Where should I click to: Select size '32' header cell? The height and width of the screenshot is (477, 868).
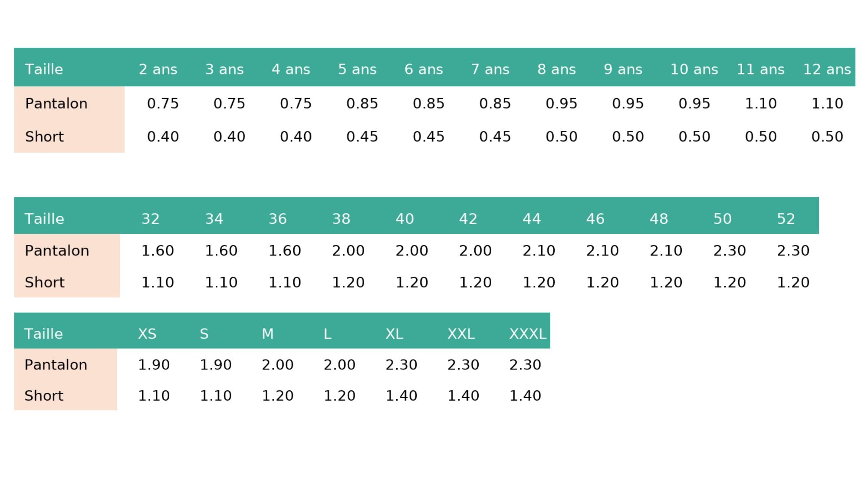tap(150, 219)
